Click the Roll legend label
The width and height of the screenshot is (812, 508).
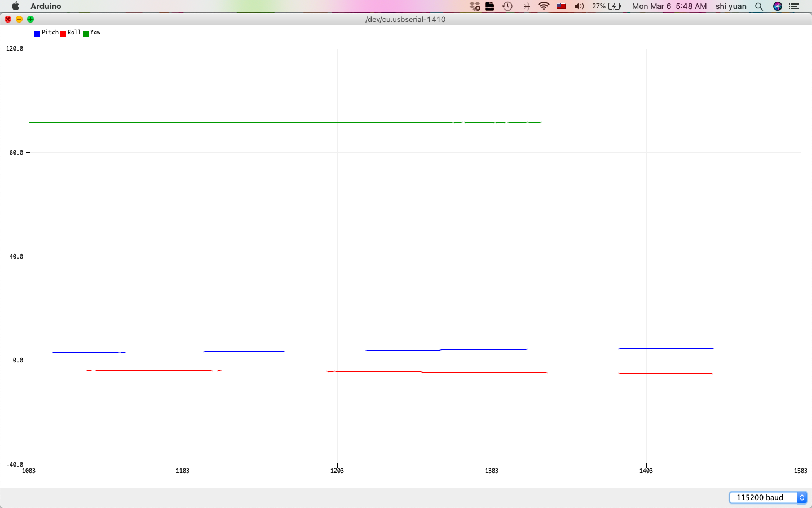(x=74, y=33)
